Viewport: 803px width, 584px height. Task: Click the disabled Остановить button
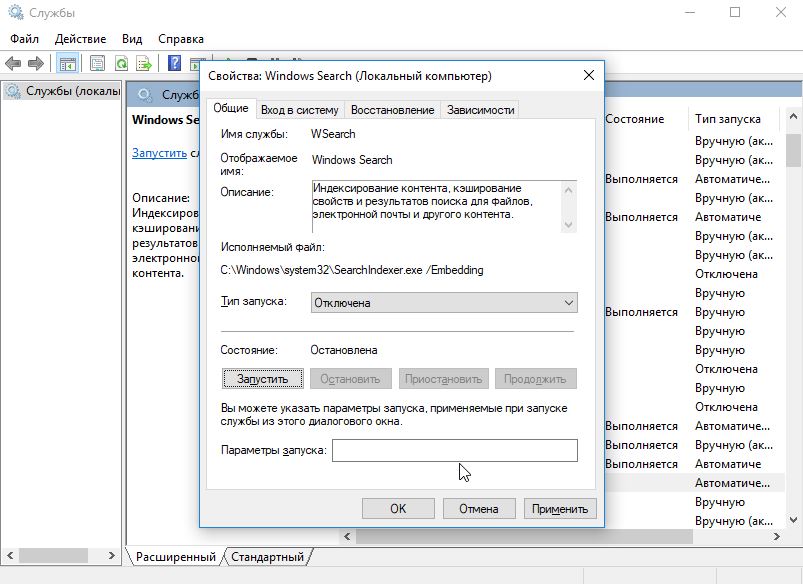pos(350,379)
